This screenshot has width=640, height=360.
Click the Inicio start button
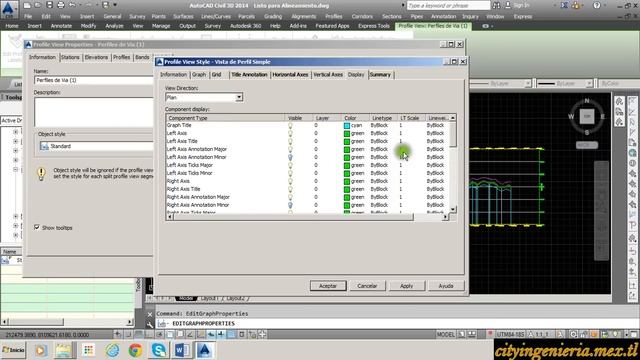click(13, 350)
